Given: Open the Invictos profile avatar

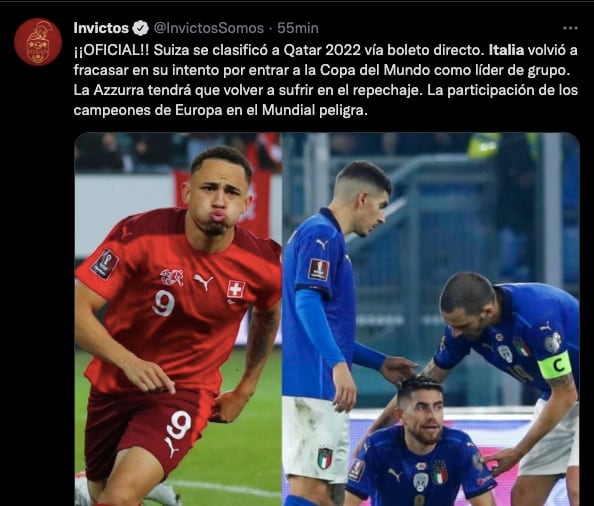Looking at the screenshot, I should coord(38,42).
